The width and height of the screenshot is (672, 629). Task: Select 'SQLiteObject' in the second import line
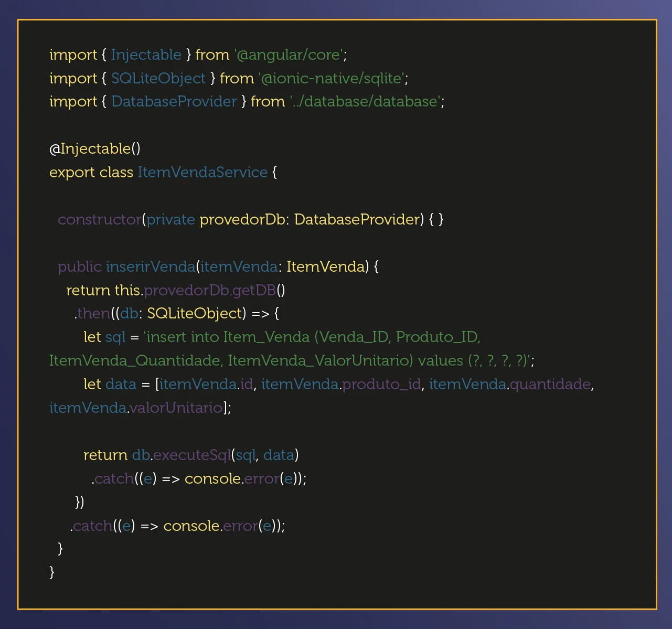pos(158,78)
